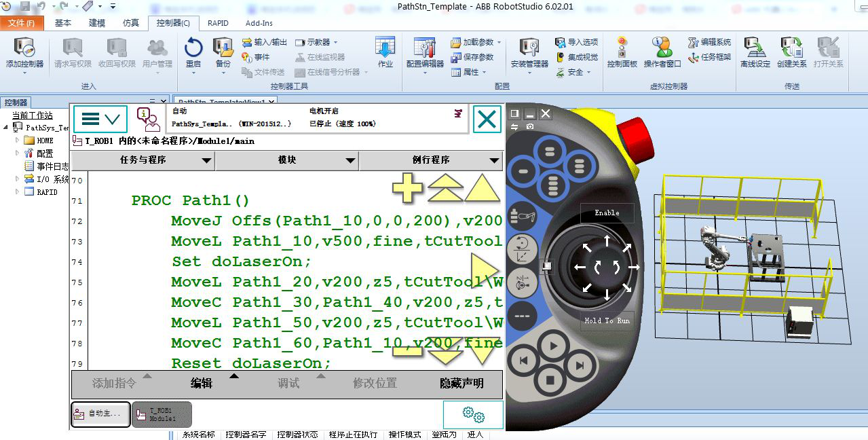Open the 事件 events log

(256, 57)
